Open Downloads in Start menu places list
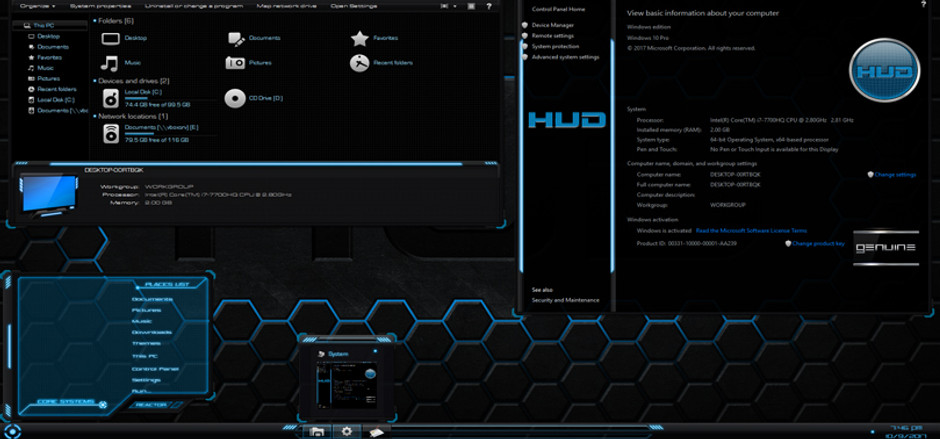Image resolution: width=940 pixels, height=439 pixels. pyautogui.click(x=152, y=332)
